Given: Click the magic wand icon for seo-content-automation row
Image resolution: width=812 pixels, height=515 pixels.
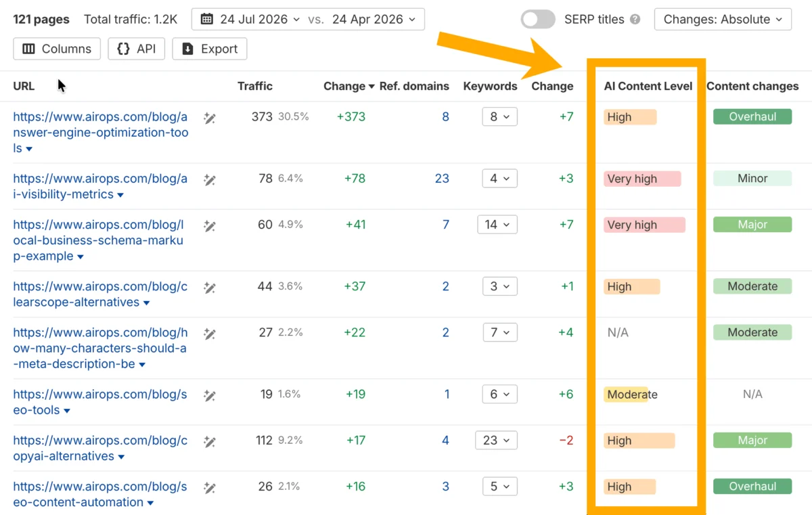Looking at the screenshot, I should (210, 487).
